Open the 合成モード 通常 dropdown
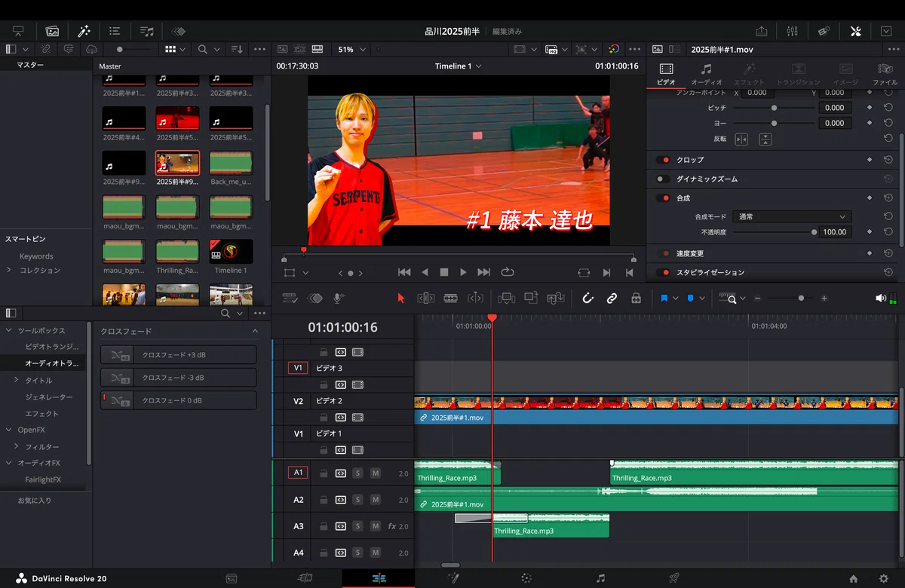Screen dimensions: 905x588 click(792, 216)
